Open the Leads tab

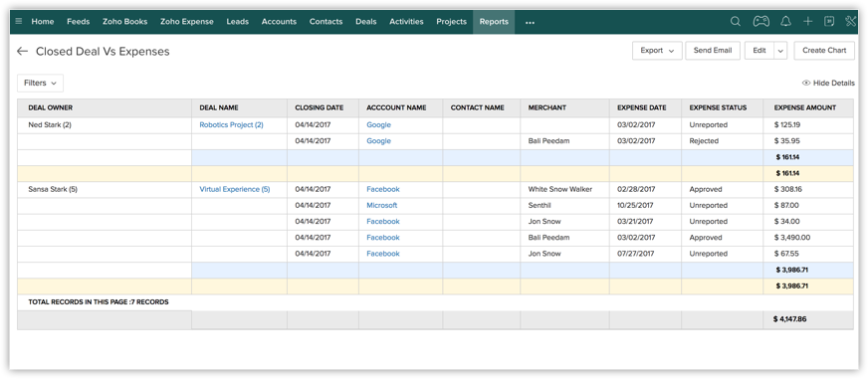pos(238,22)
